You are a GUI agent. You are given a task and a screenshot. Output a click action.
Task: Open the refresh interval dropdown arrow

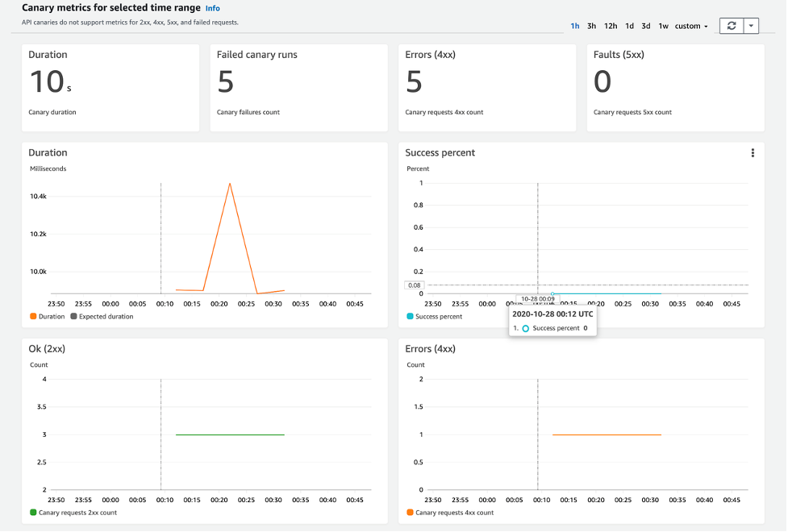tap(751, 25)
